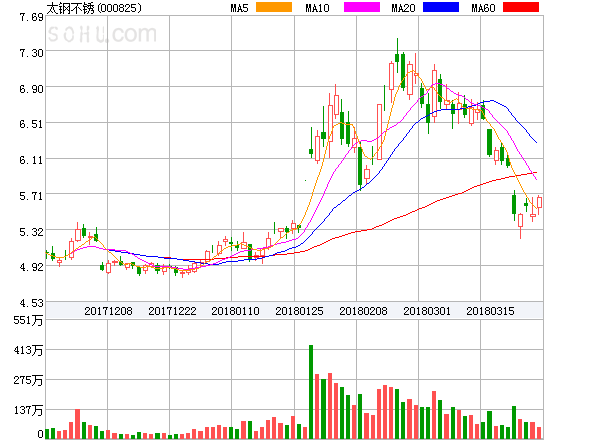Click the 20180125 date label
600x440 pixels.
pos(299,311)
